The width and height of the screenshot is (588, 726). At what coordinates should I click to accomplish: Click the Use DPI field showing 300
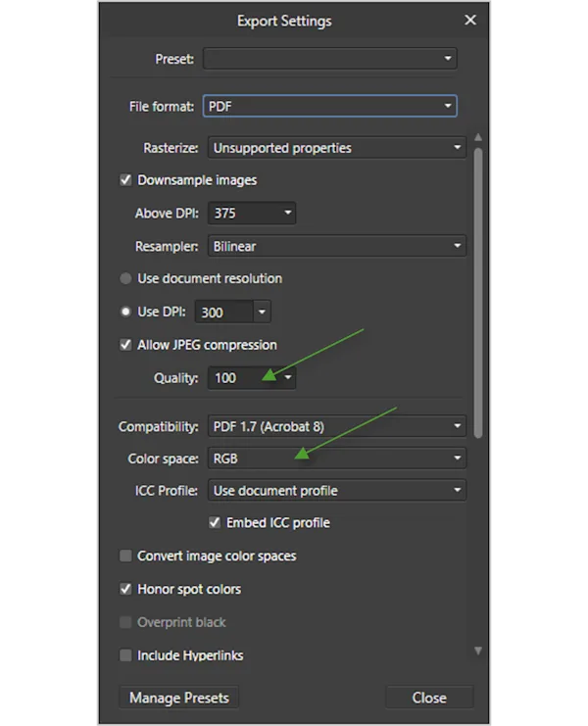pyautogui.click(x=224, y=313)
